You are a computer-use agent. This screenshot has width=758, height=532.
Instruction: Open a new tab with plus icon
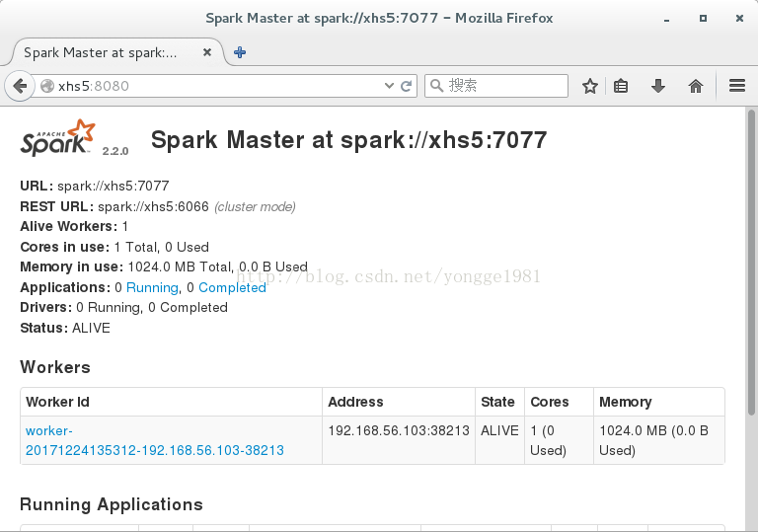pyautogui.click(x=240, y=52)
